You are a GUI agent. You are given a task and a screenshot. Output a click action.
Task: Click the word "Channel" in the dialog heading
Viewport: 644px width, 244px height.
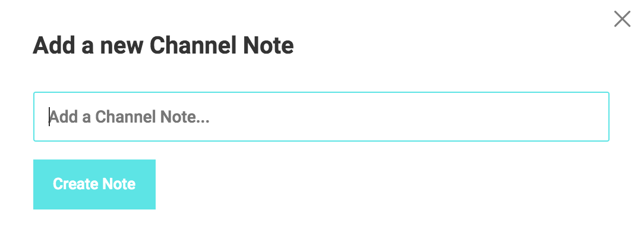pyautogui.click(x=185, y=46)
